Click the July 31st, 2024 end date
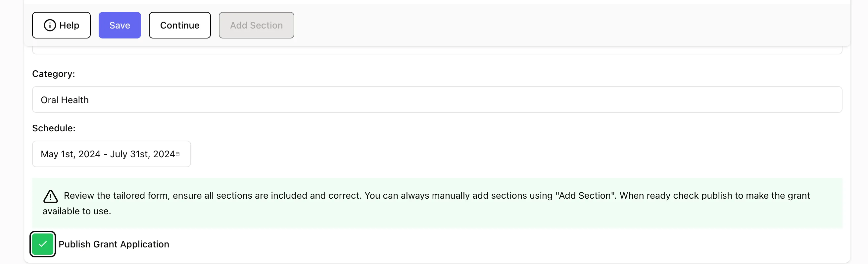This screenshot has width=868, height=264. pos(143,154)
